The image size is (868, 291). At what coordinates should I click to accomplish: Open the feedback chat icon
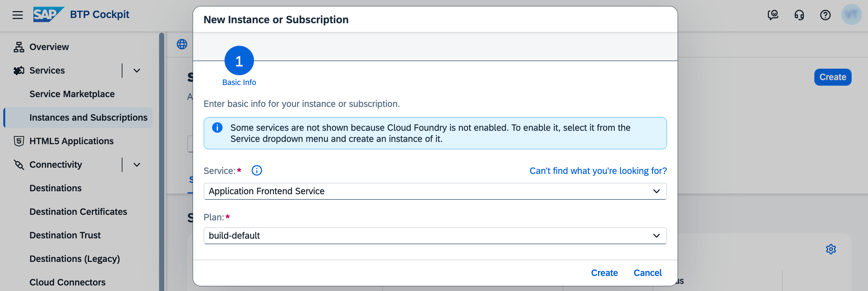[x=773, y=15]
